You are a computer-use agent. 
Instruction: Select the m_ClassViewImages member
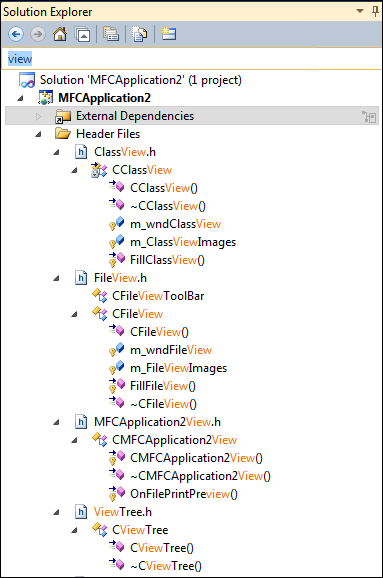183,242
